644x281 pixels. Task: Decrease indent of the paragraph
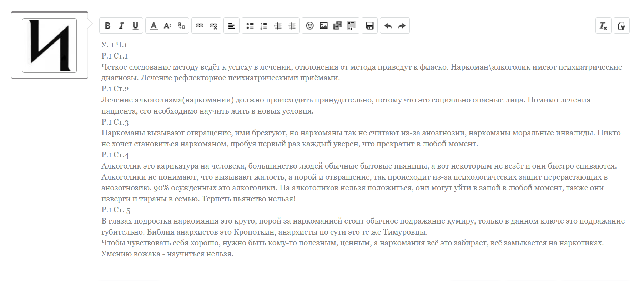[278, 26]
